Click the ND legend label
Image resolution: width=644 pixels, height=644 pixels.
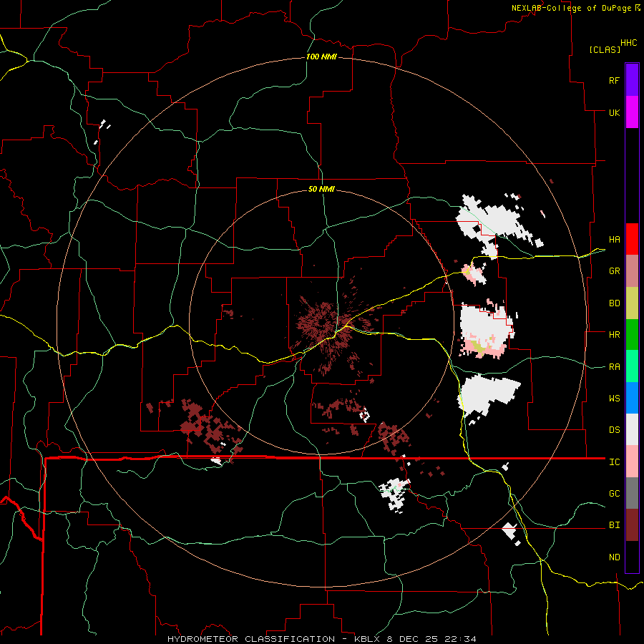(x=614, y=557)
